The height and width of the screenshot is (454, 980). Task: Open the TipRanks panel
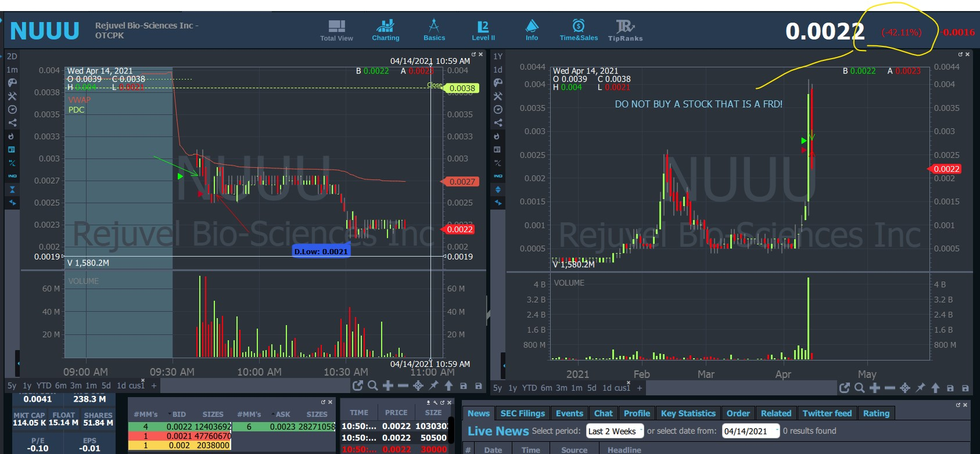[x=625, y=30]
